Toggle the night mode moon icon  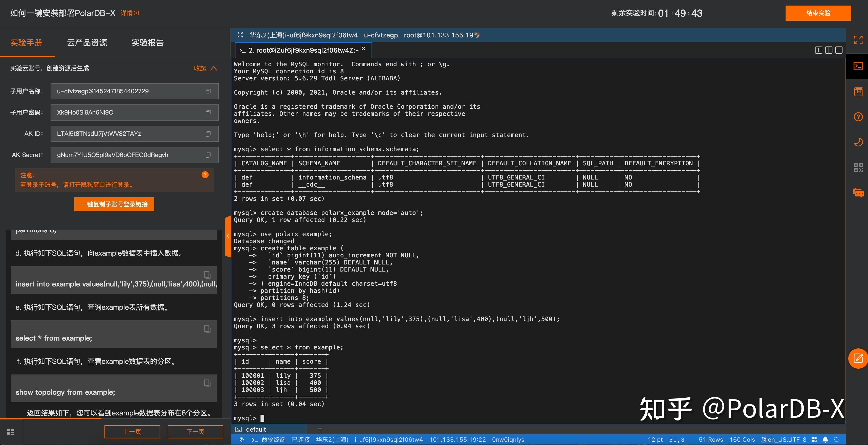(858, 142)
